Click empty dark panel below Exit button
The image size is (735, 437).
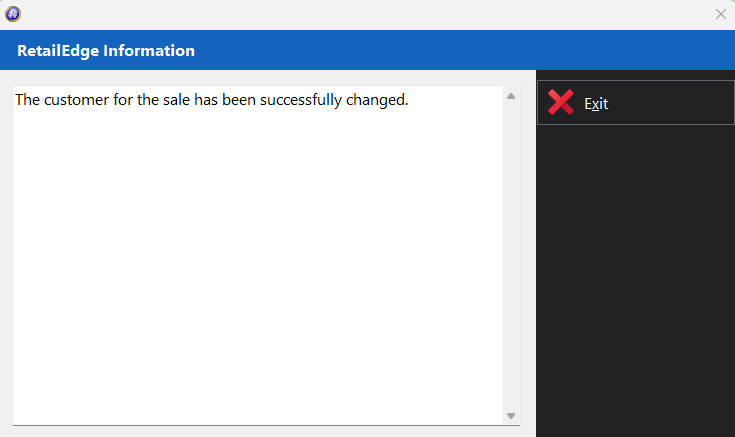coord(636,281)
